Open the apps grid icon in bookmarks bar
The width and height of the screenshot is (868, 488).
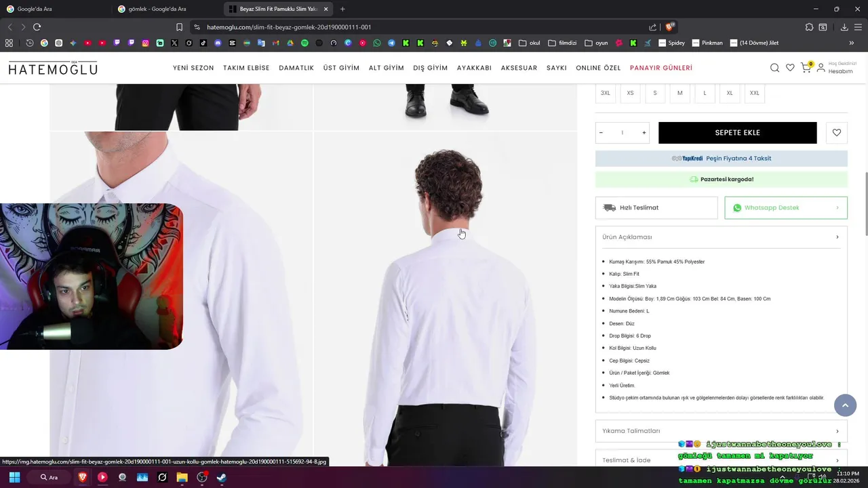(x=9, y=43)
